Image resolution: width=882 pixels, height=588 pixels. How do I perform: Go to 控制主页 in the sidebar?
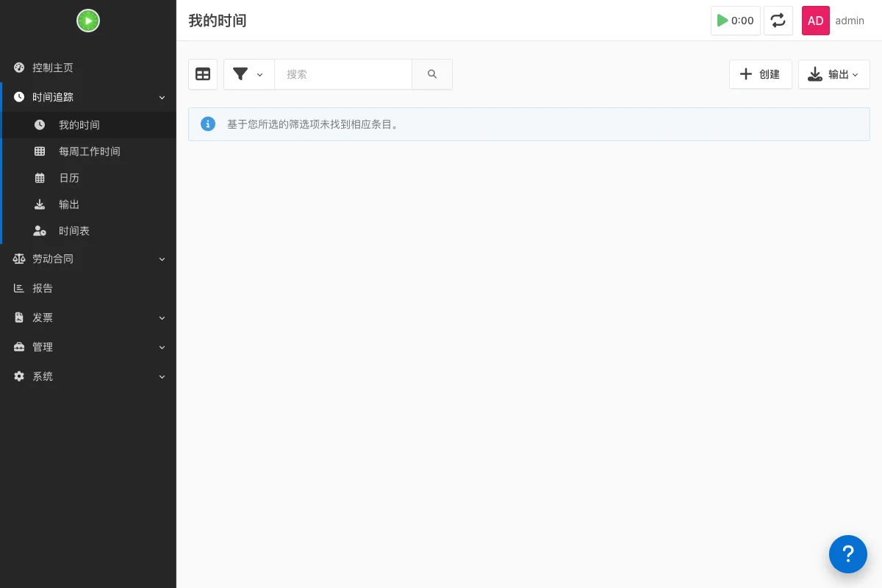88,68
